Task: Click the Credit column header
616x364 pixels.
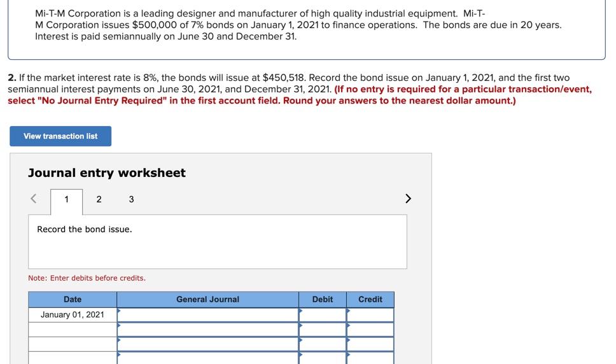Action: pyautogui.click(x=370, y=300)
